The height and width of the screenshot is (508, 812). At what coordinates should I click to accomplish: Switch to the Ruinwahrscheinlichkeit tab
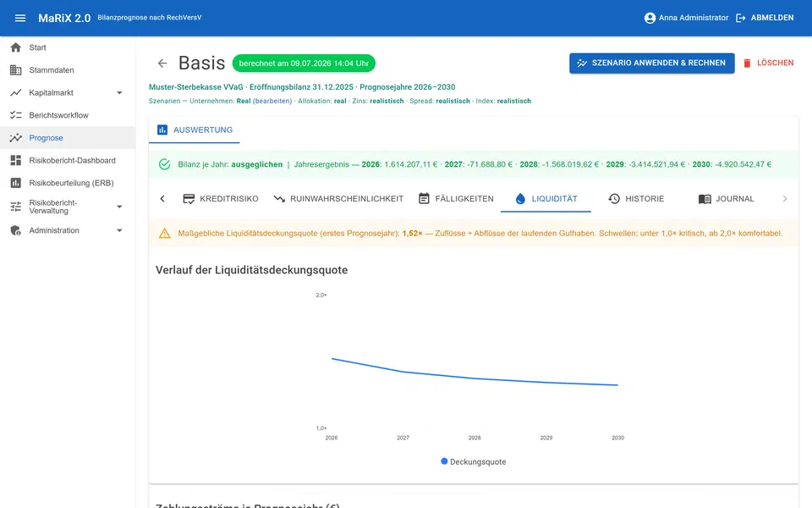click(x=338, y=198)
